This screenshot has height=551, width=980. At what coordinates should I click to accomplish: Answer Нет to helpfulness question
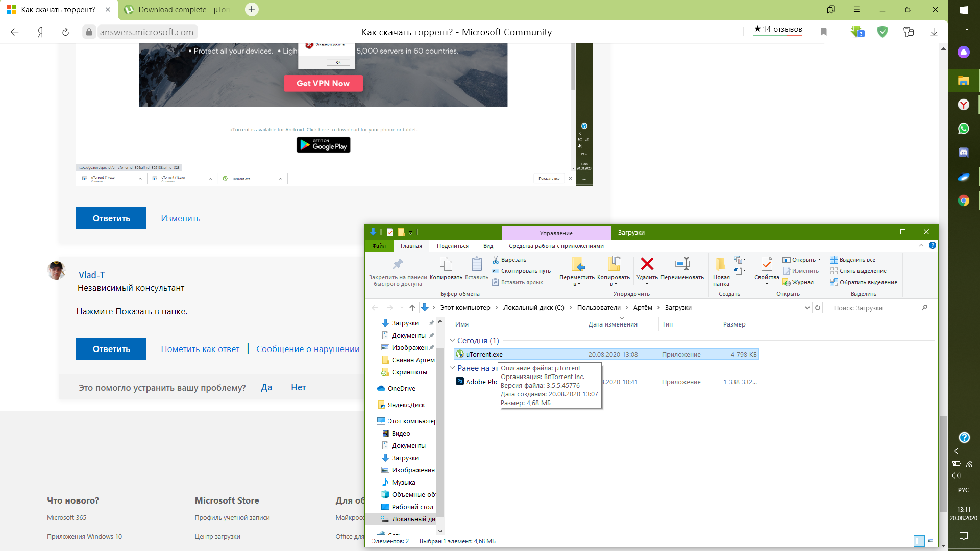(299, 387)
